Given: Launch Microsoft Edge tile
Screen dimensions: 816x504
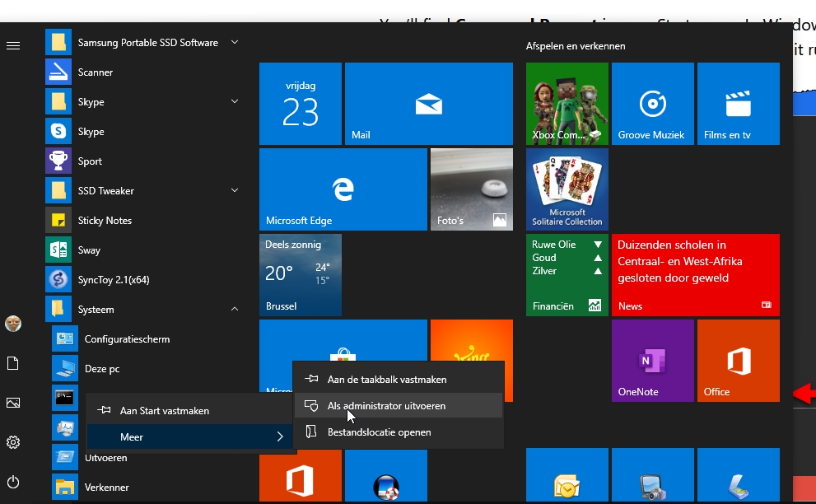Looking at the screenshot, I should (343, 189).
